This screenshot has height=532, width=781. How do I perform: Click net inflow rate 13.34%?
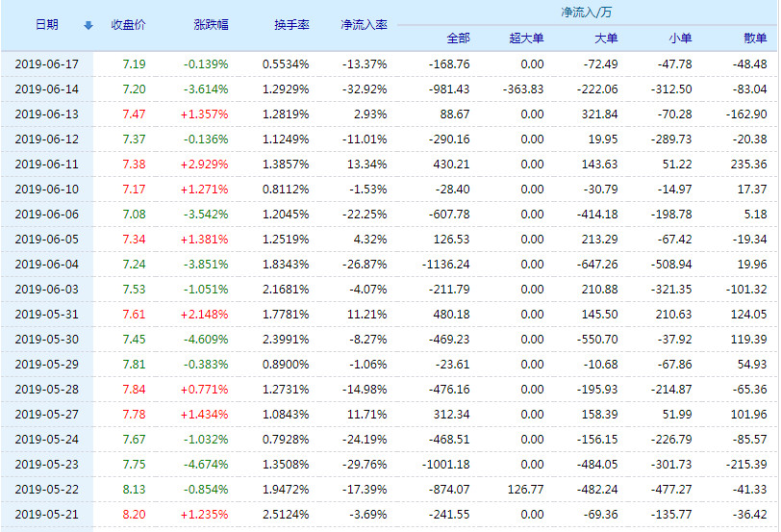tap(367, 164)
